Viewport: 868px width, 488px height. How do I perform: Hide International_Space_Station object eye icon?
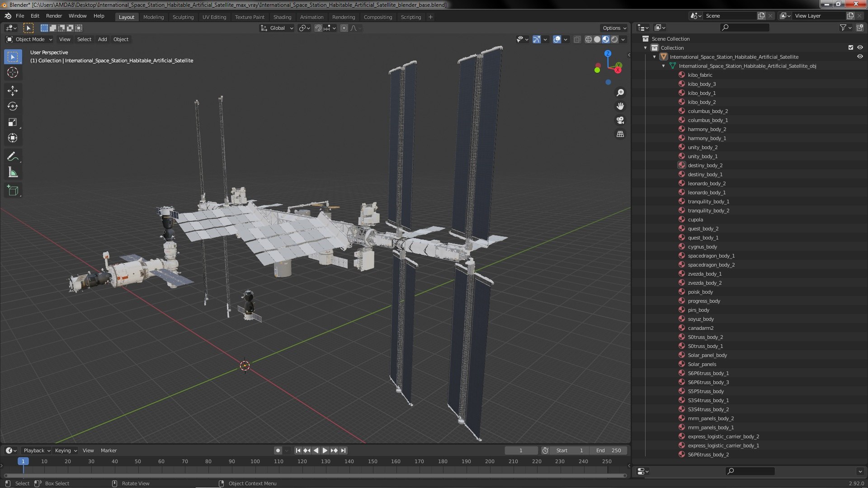coord(860,57)
